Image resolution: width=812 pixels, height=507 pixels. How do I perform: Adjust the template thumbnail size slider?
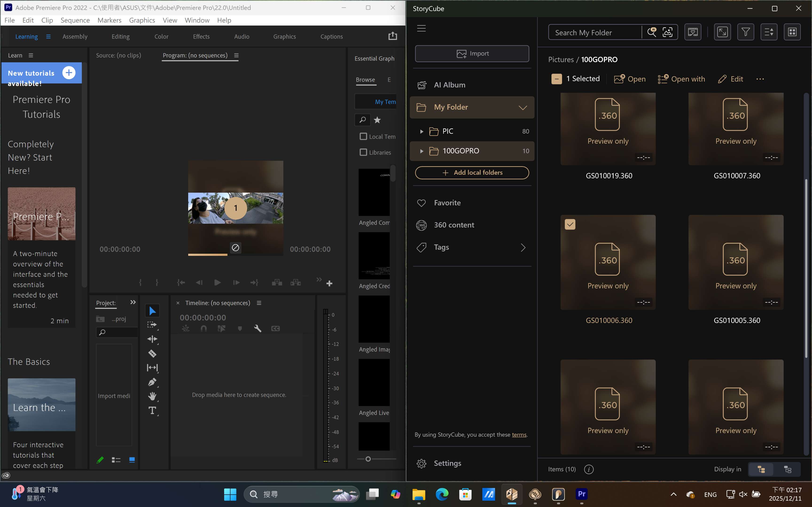click(x=368, y=459)
